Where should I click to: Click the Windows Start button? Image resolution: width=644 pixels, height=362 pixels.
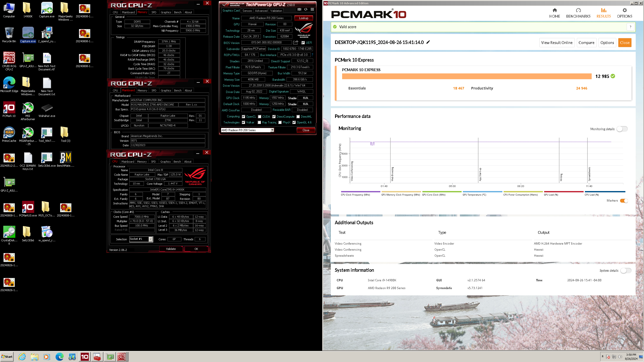point(7,356)
